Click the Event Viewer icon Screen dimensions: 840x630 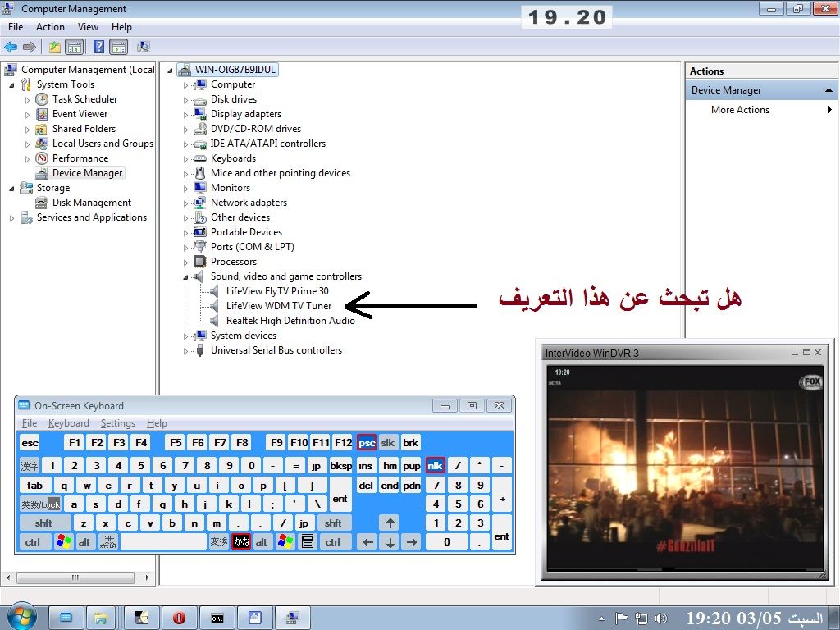click(42, 114)
